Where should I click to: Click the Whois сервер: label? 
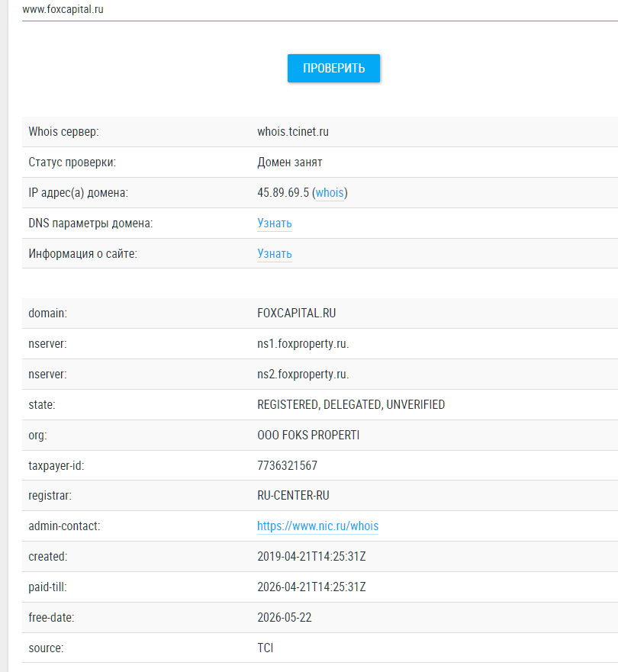click(63, 131)
